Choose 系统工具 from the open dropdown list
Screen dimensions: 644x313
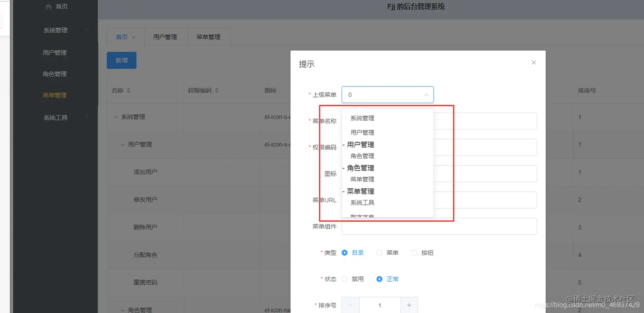tap(363, 202)
